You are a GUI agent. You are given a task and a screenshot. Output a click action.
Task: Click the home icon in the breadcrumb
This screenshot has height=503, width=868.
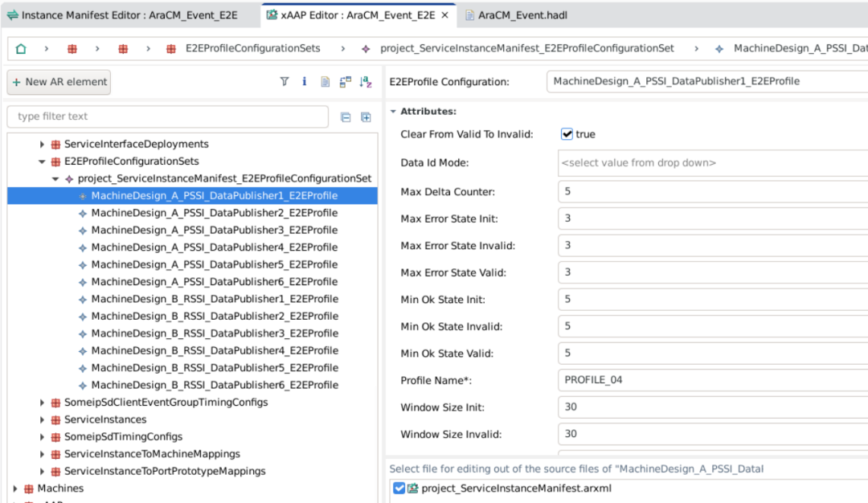pyautogui.click(x=21, y=48)
